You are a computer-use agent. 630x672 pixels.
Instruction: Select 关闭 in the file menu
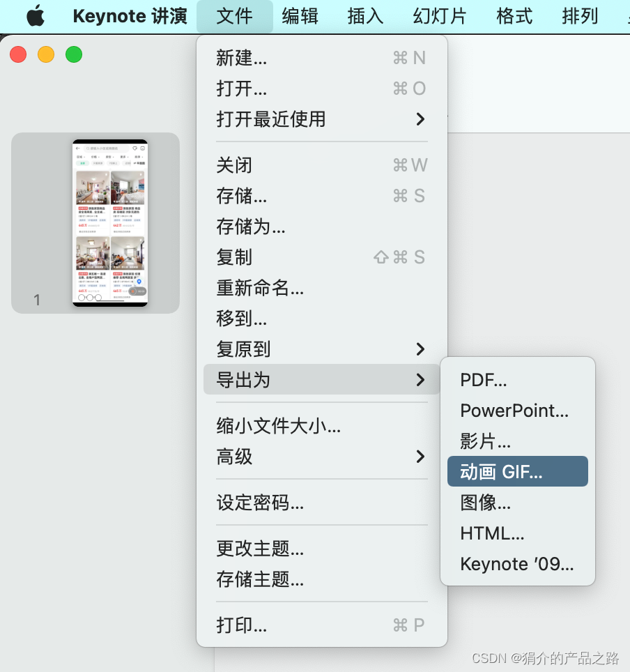point(322,165)
